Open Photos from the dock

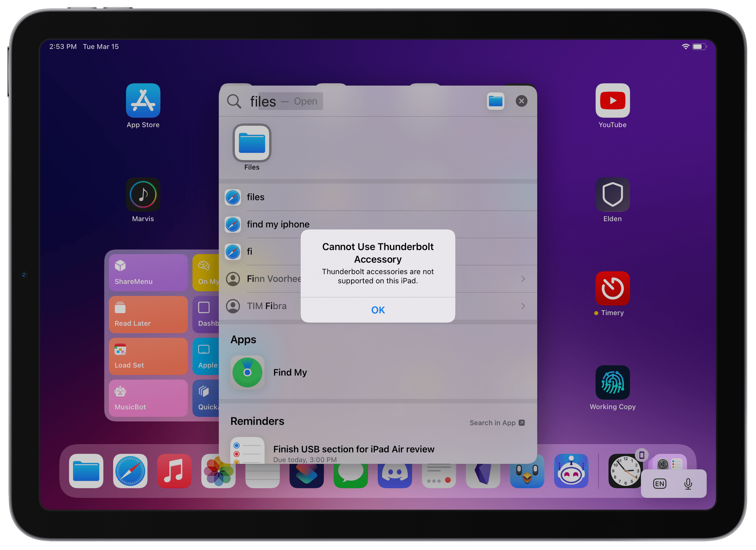point(218,471)
